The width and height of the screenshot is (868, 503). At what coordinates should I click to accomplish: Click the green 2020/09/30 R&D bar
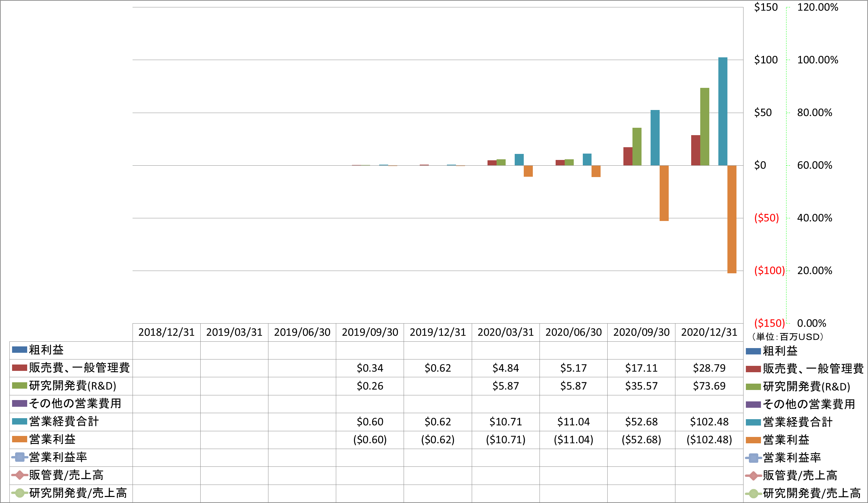coord(637,147)
